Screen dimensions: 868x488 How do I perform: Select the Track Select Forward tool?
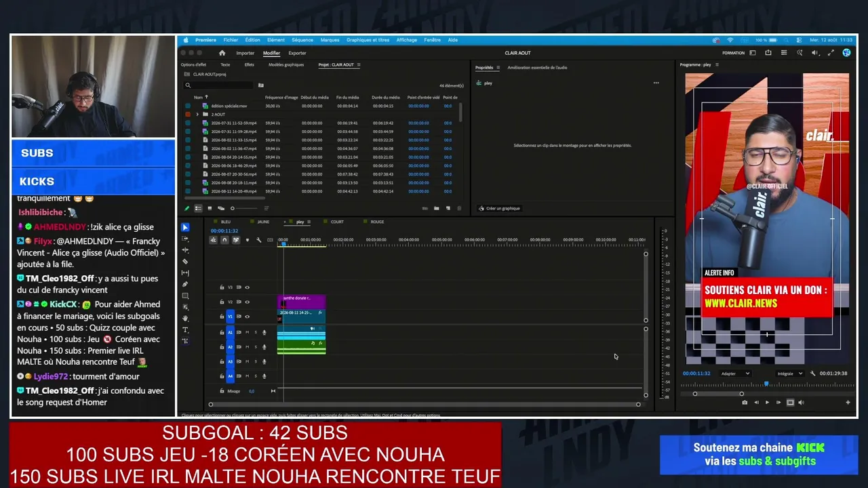(186, 239)
